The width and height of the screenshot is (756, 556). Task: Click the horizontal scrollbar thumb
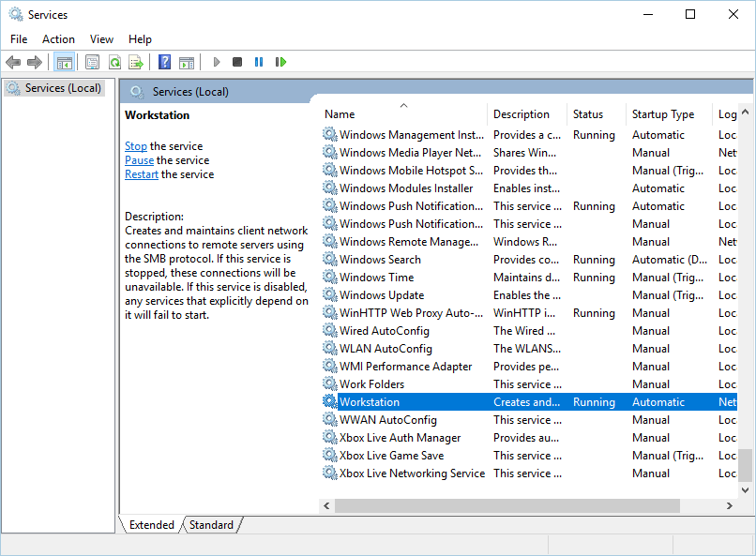pos(507,506)
